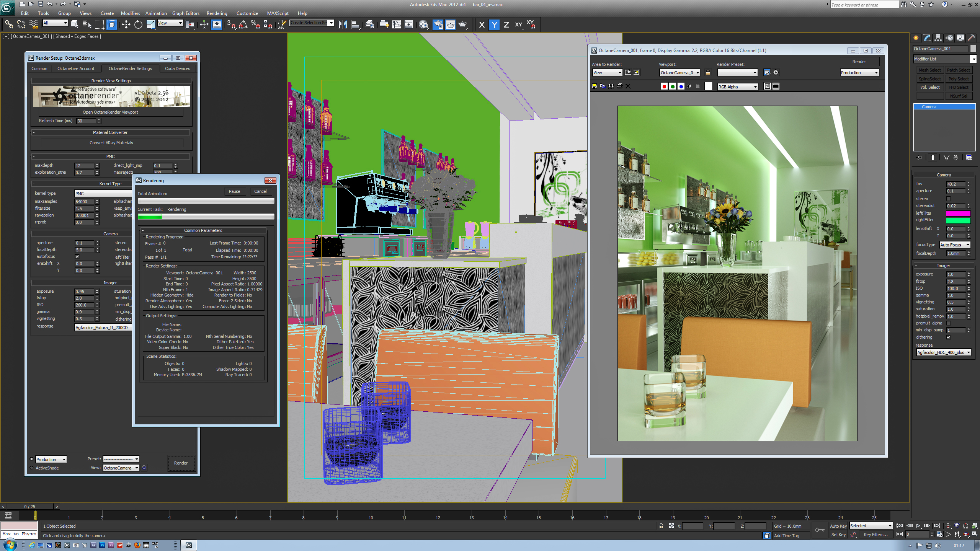Switch to the Cuda Devices tab
This screenshot has width=980, height=551.
pyautogui.click(x=177, y=68)
